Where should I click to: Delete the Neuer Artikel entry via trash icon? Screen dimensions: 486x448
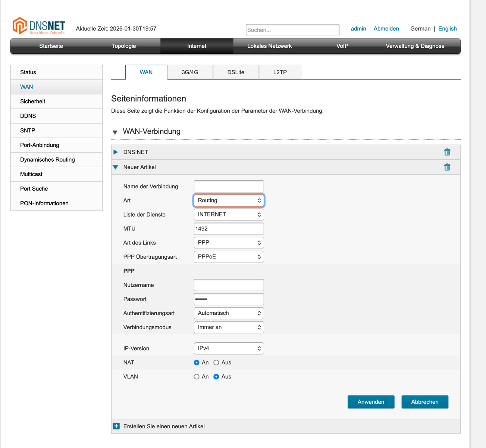coord(447,167)
